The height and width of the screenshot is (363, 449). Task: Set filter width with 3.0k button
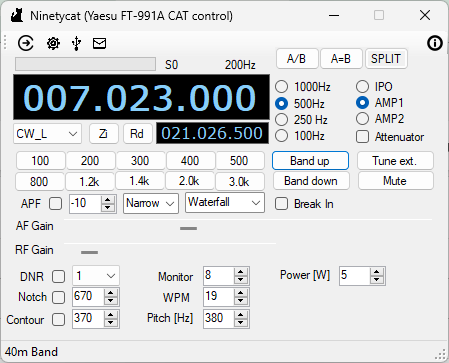240,181
